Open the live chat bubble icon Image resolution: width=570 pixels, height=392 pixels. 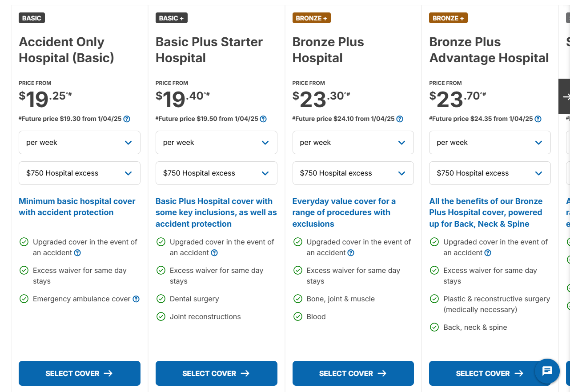point(547,371)
